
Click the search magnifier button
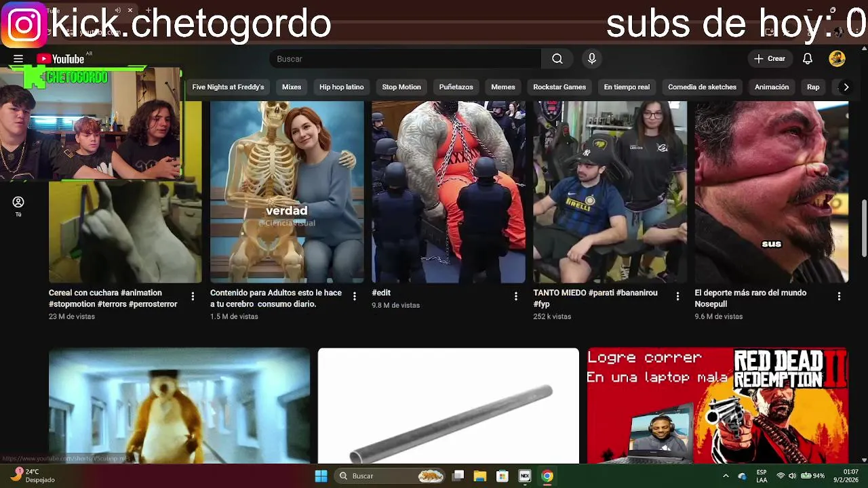(x=557, y=59)
